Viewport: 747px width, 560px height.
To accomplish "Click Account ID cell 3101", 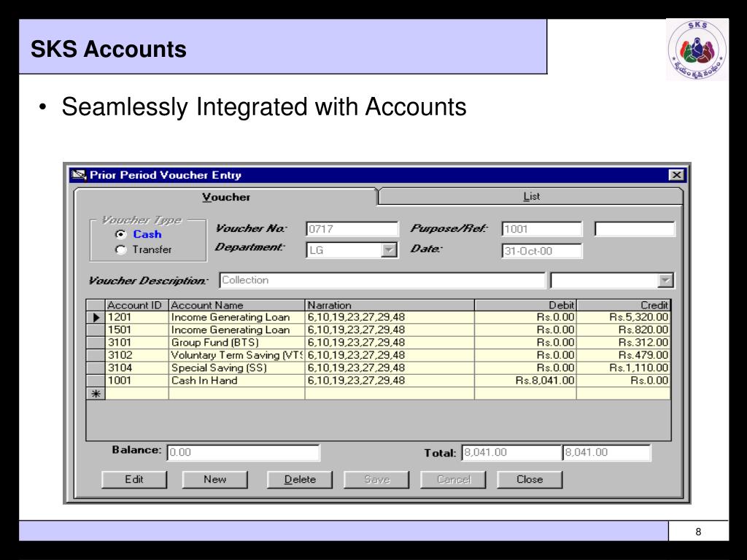I will click(136, 343).
